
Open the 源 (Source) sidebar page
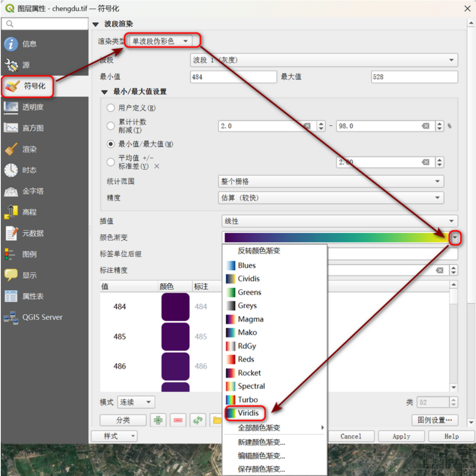(x=44, y=65)
